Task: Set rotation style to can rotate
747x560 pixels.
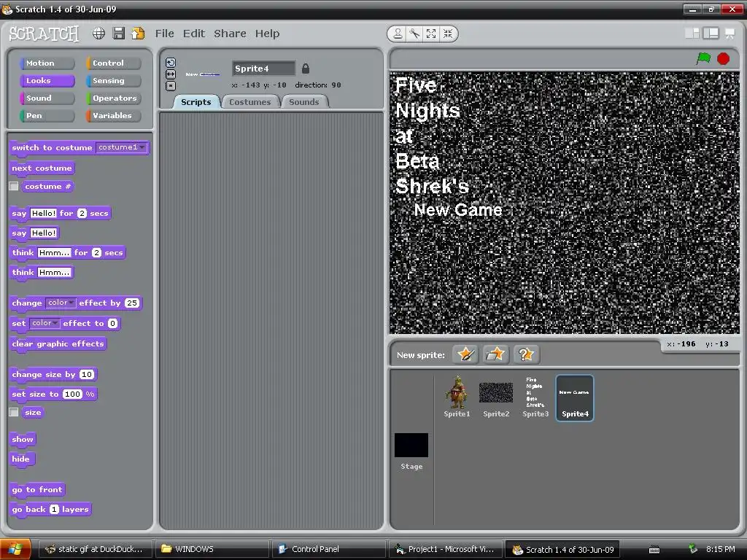Action: [x=171, y=63]
